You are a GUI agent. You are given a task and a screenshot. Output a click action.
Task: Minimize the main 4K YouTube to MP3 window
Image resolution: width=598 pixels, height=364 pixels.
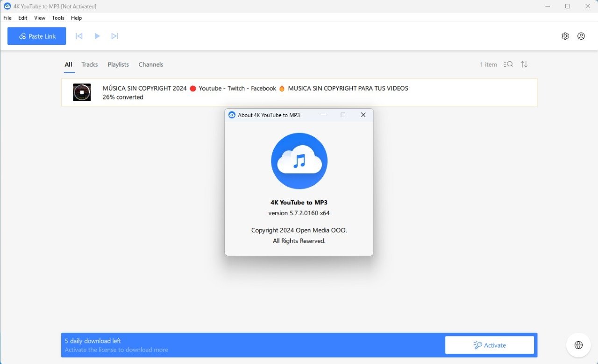coord(548,6)
